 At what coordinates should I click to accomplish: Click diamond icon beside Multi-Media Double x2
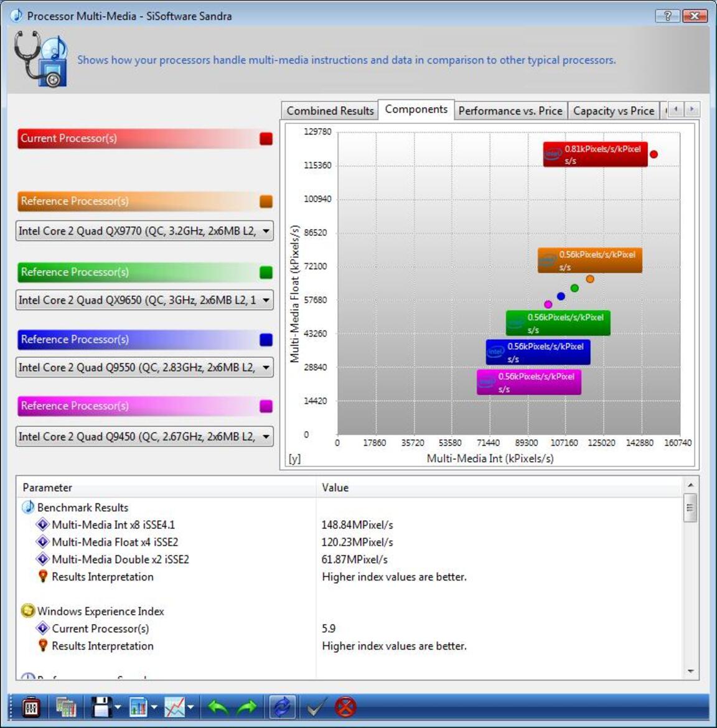[42, 559]
